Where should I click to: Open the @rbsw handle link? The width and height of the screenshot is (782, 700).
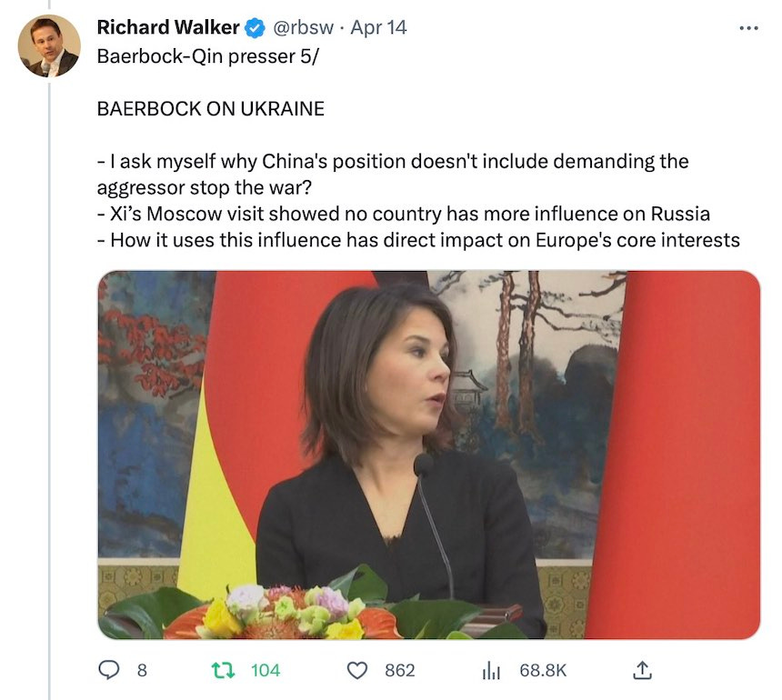[x=303, y=27]
